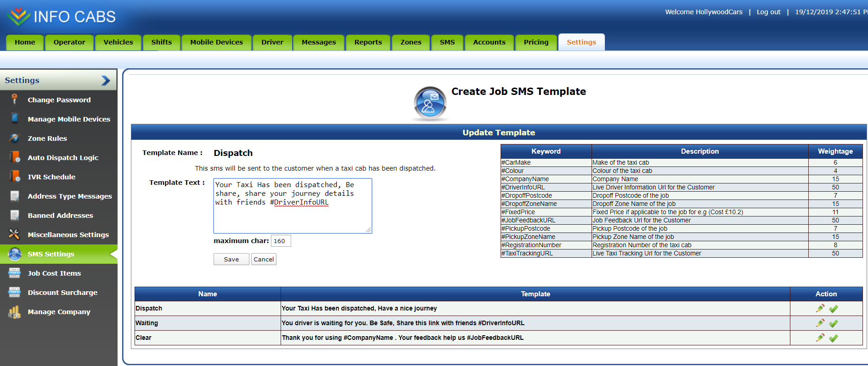Click the Zone Rules icon in sidebar

click(x=15, y=138)
